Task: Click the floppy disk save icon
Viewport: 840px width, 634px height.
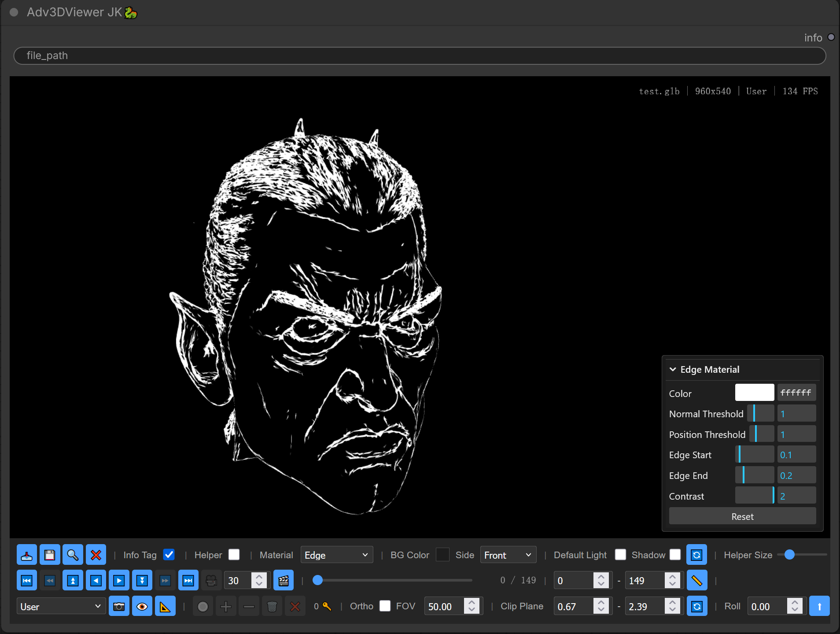Action: [50, 555]
